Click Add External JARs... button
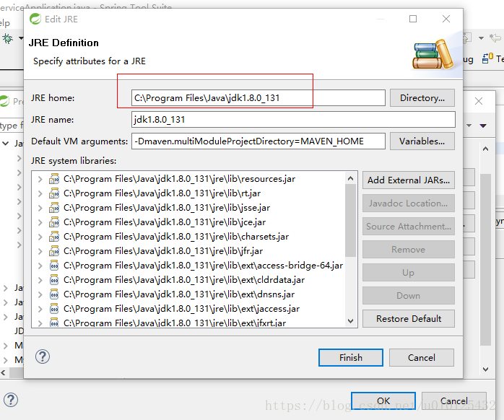The image size is (504, 420). 409,180
